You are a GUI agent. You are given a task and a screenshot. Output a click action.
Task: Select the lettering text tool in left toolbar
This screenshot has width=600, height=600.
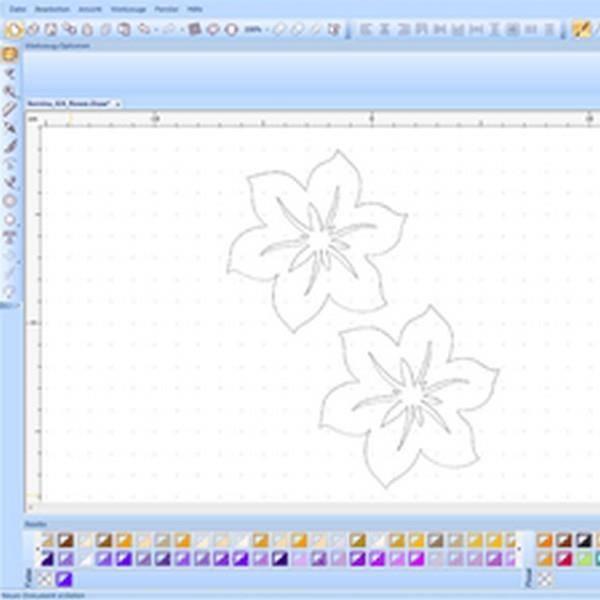[x=10, y=237]
